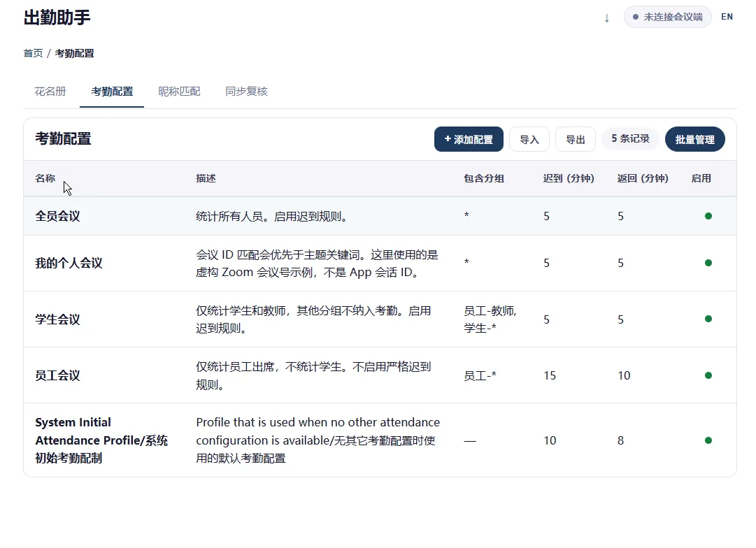Viewport: 756px width, 548px height.
Task: Open the 同步复核 tab
Action: pyautogui.click(x=246, y=91)
